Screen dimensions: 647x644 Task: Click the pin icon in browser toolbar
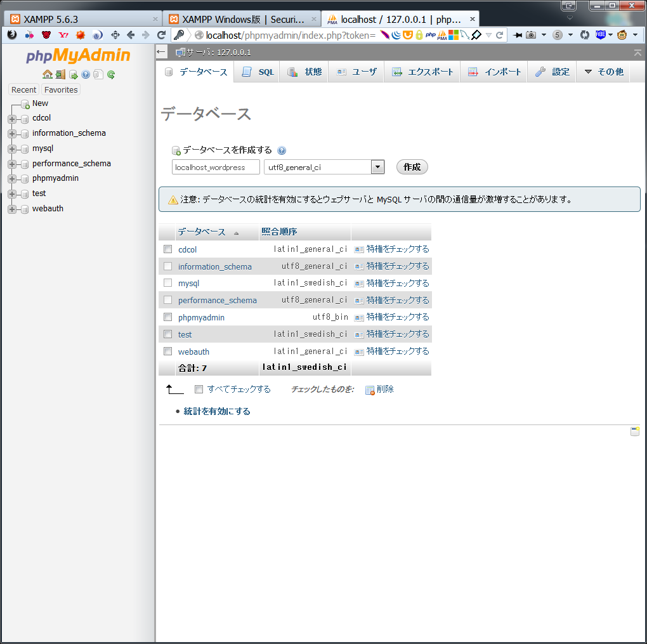pos(517,35)
